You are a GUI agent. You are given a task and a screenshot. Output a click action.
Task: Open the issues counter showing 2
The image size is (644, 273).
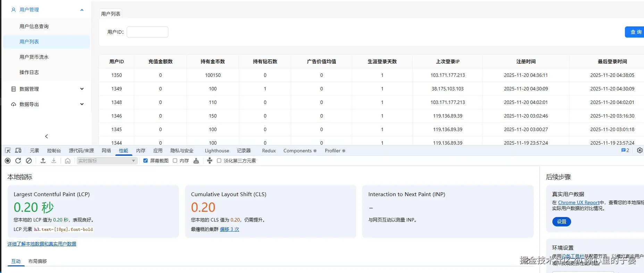click(625, 151)
